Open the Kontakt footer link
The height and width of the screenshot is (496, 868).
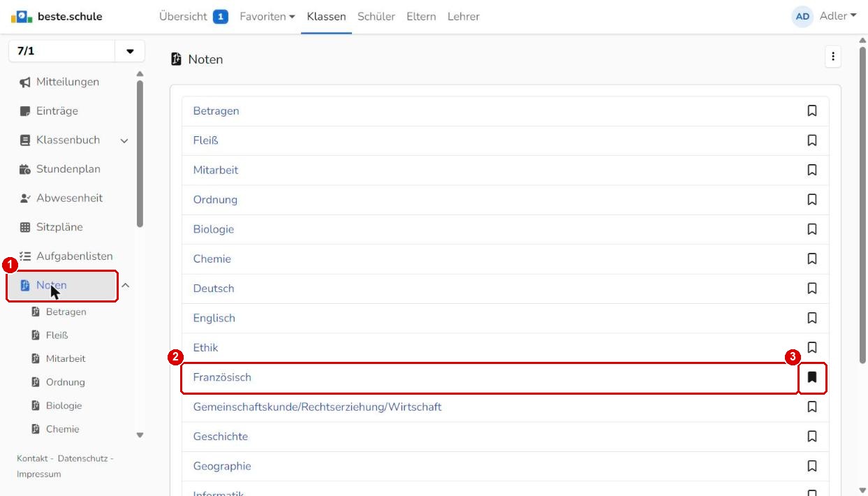pos(32,458)
